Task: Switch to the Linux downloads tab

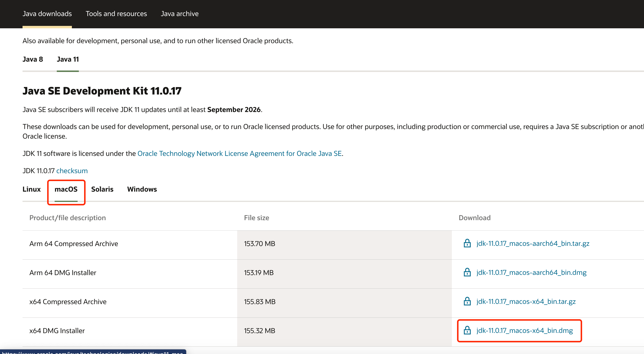Action: [31, 189]
